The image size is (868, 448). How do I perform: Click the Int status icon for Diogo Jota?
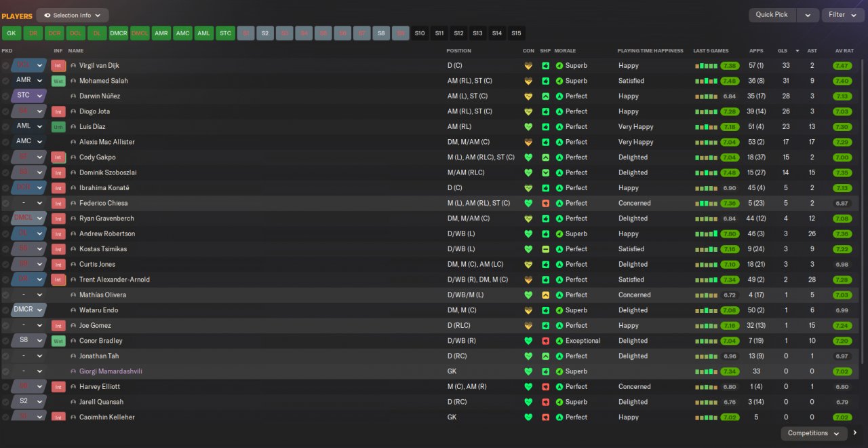(58, 111)
